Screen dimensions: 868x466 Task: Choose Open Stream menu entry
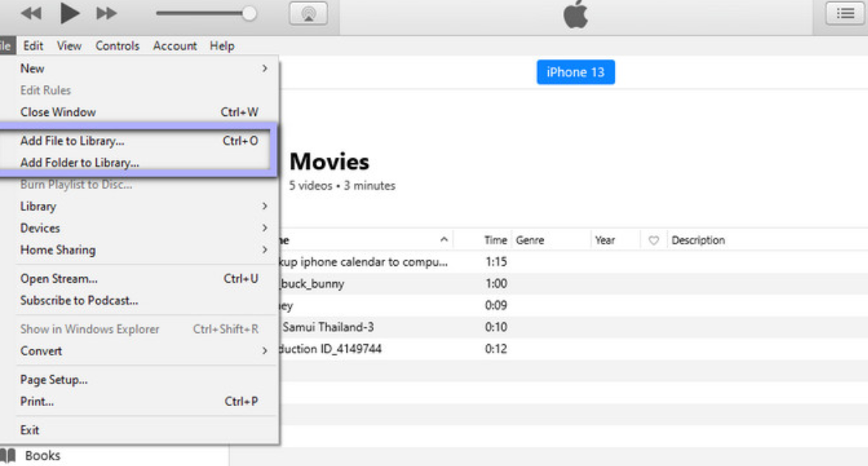pos(139,279)
